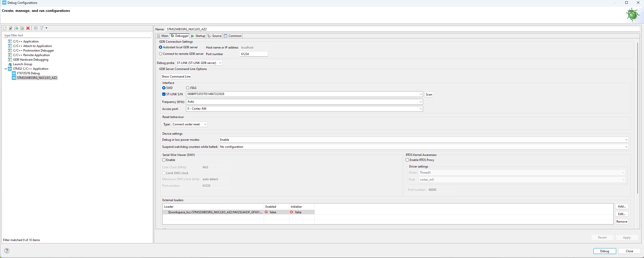Select GDB Hardware Debugging tree item
The height and width of the screenshot is (258, 644).
pyautogui.click(x=31, y=60)
